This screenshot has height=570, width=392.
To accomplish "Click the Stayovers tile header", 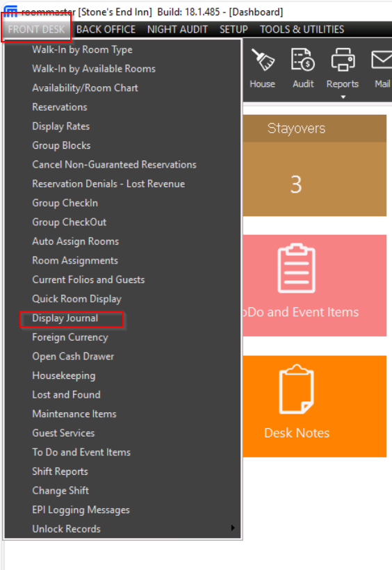I will point(296,129).
